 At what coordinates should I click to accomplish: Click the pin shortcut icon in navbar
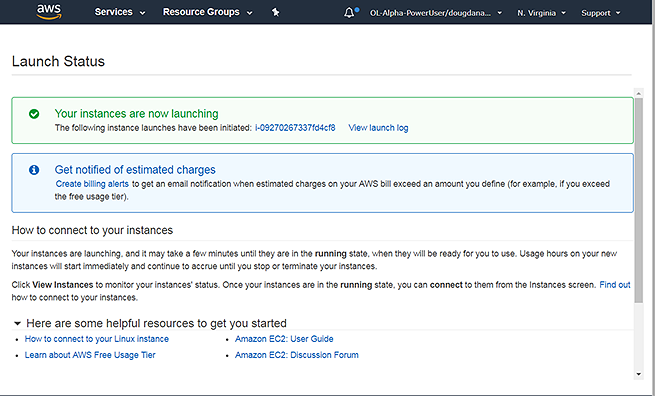tap(275, 12)
